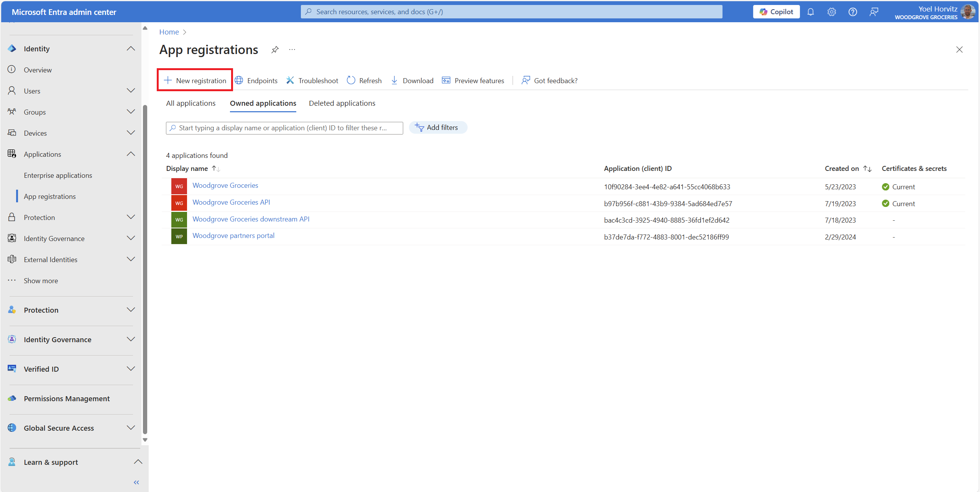Open the settings gear icon
Viewport: 980px width, 492px height.
[x=831, y=12]
